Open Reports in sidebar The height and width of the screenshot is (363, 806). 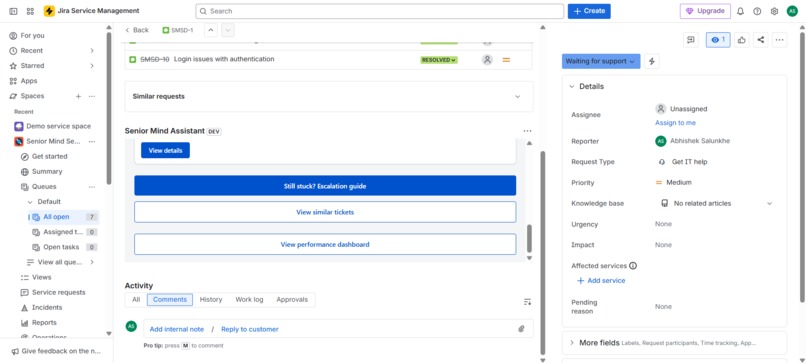point(44,322)
